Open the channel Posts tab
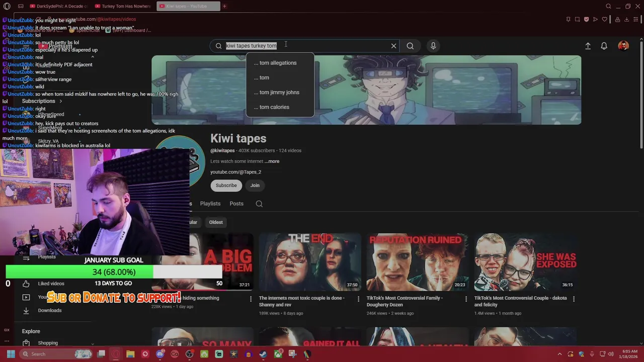The height and width of the screenshot is (362, 644). tap(236, 204)
